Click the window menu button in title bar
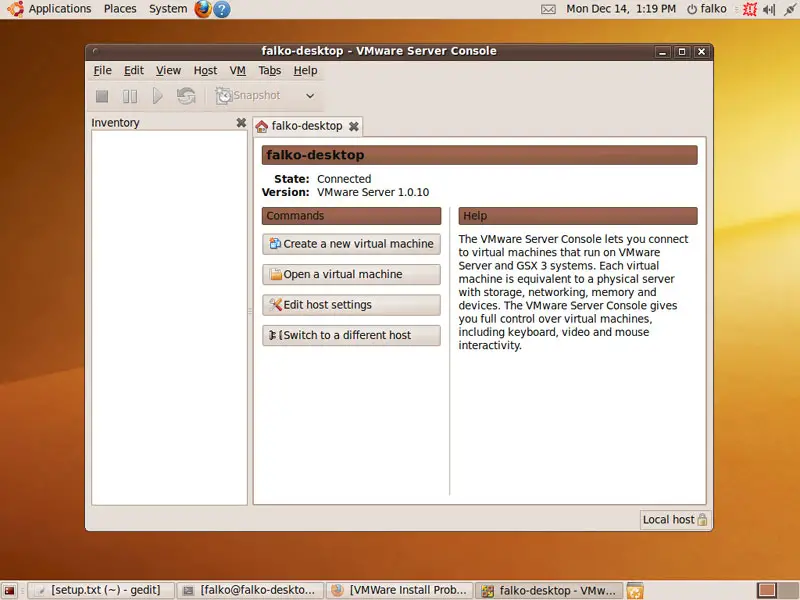This screenshot has height=600, width=800. [95, 51]
